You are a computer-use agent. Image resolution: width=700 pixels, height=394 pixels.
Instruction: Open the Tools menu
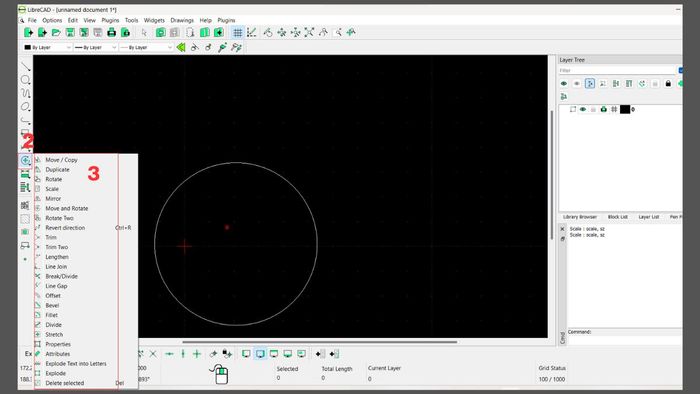click(131, 21)
